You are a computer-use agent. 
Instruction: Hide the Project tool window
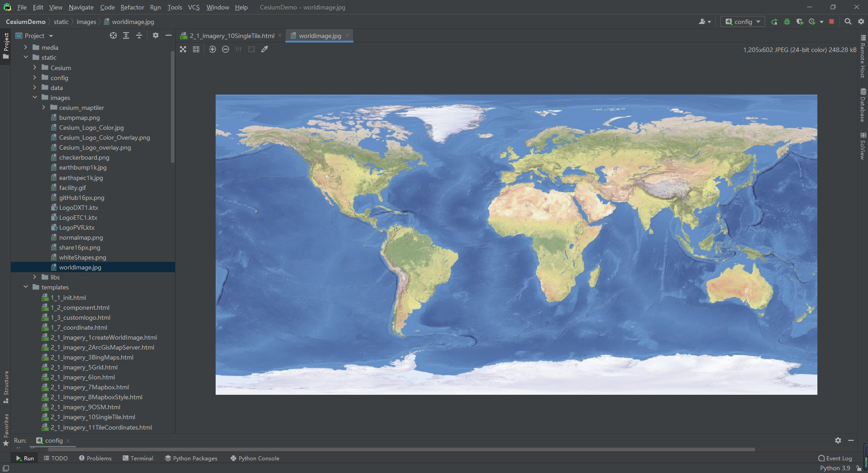pos(169,36)
